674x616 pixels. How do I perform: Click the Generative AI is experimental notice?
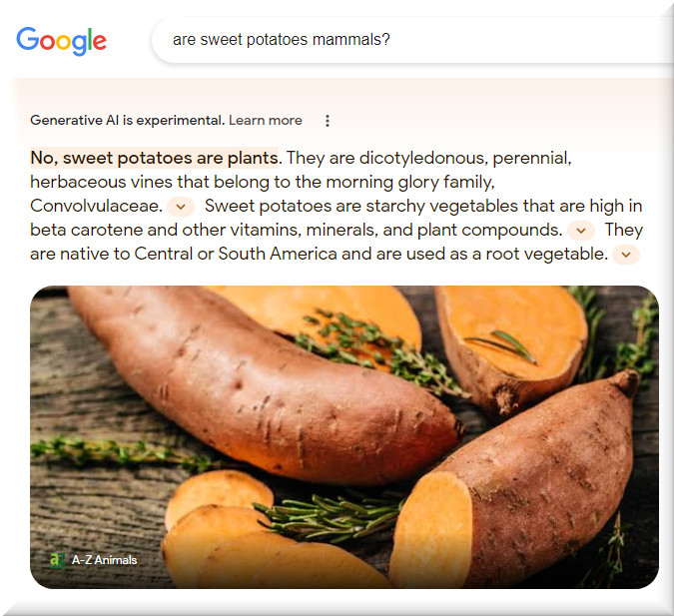(127, 121)
